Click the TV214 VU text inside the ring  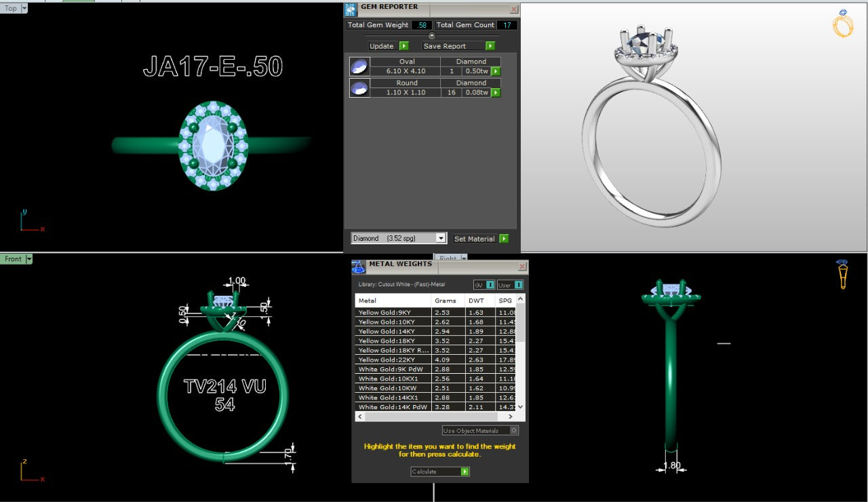click(x=224, y=387)
